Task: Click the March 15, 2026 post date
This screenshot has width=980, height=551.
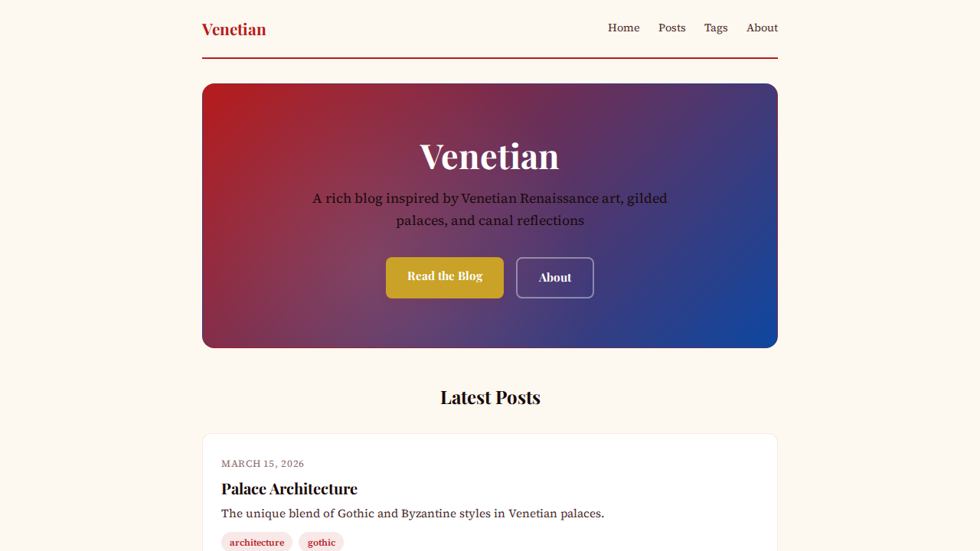Action: pos(263,464)
